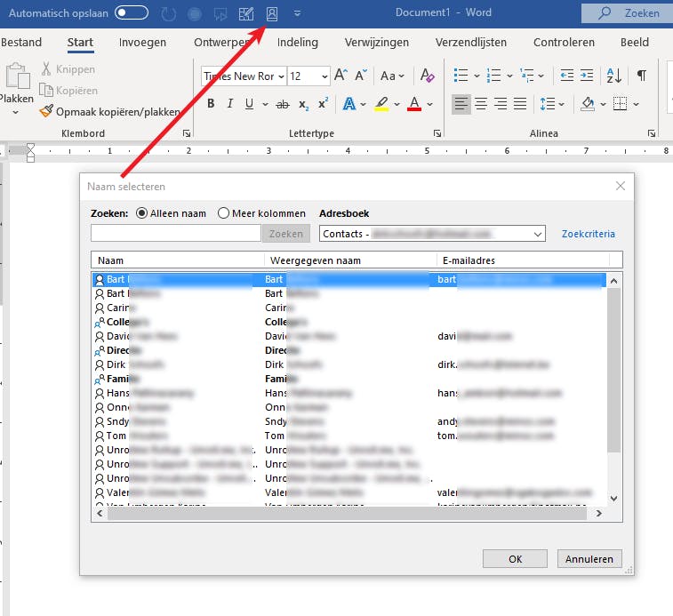
Task: Click the Plakken paste icon
Action: point(17,76)
